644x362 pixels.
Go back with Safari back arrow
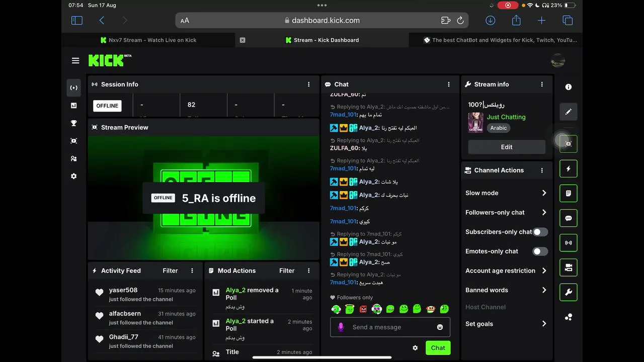click(102, 21)
